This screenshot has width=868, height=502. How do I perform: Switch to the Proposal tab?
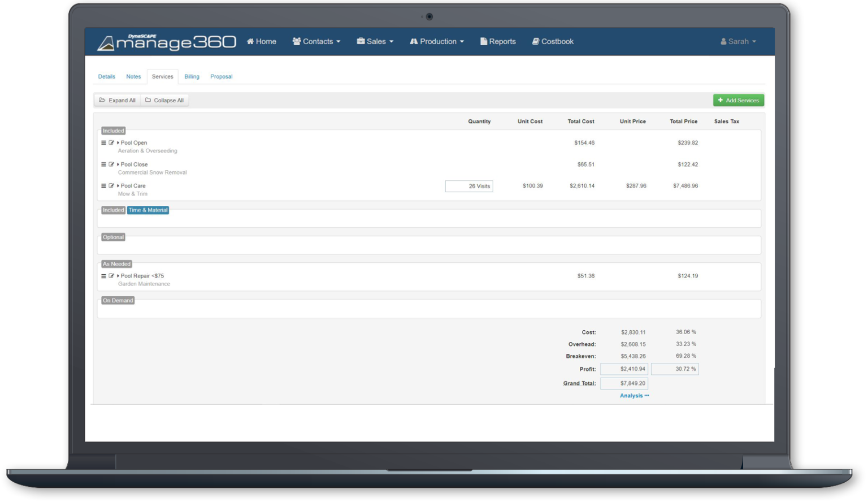click(221, 77)
